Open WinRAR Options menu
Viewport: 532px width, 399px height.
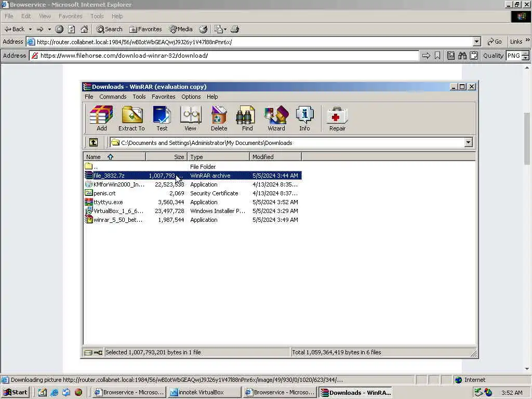pyautogui.click(x=191, y=97)
